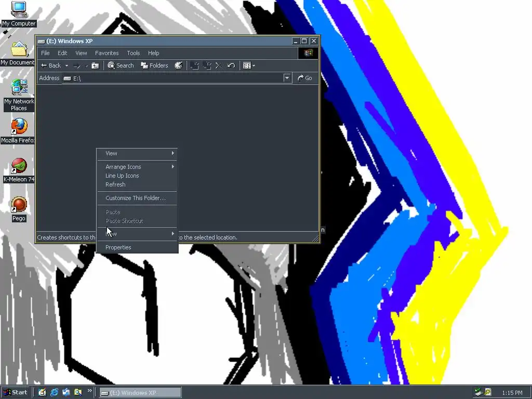Open Properties from context menu

pos(137,247)
